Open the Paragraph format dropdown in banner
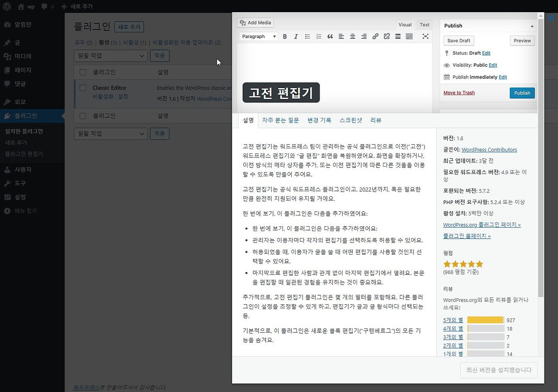The height and width of the screenshot is (392, 558). 259,37
